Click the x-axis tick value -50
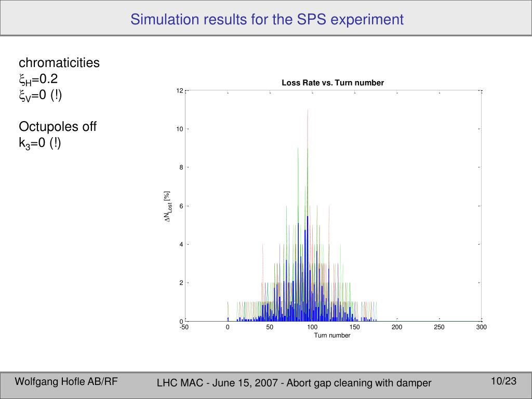The image size is (532, 399). coord(184,327)
